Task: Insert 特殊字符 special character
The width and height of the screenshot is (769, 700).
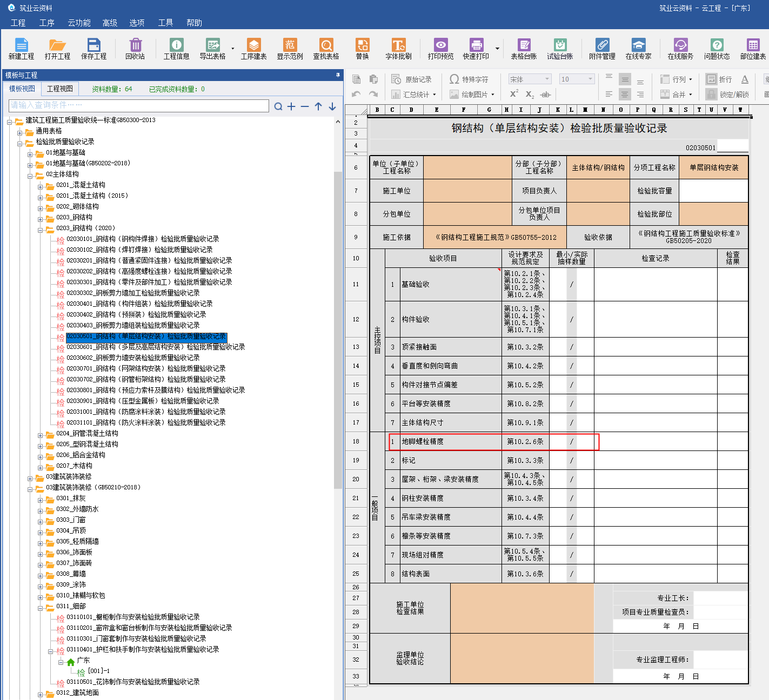Action: coord(469,79)
